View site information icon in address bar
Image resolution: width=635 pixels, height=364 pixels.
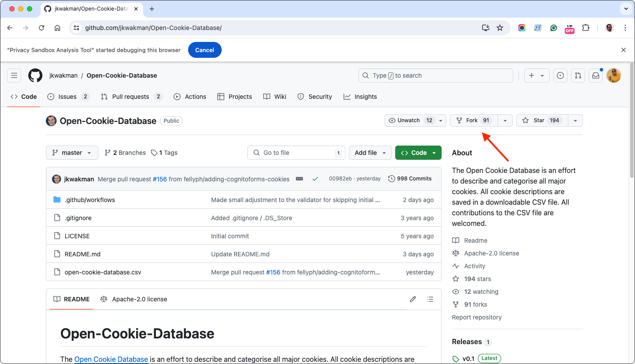76,28
